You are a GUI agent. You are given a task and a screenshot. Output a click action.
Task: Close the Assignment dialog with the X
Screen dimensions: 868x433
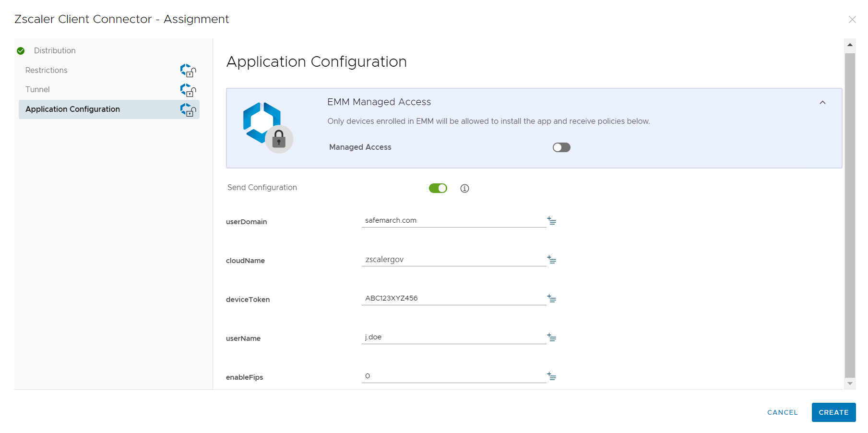click(x=852, y=20)
